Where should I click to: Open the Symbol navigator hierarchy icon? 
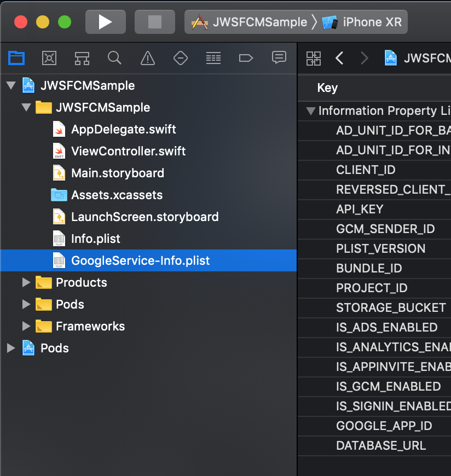(x=82, y=58)
